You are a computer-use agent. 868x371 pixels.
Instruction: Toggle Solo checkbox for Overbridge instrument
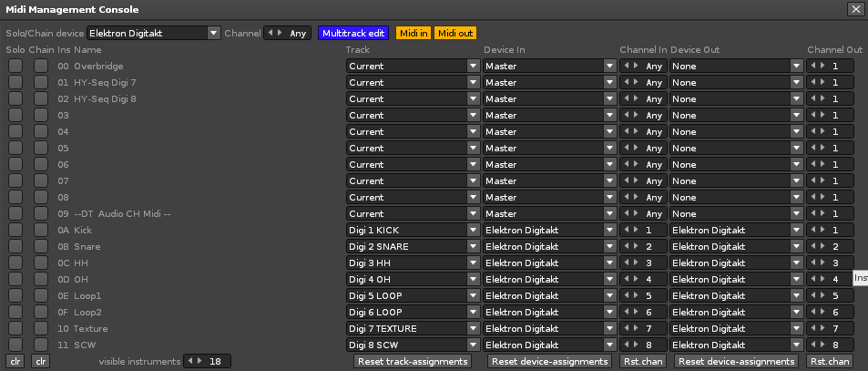click(15, 66)
